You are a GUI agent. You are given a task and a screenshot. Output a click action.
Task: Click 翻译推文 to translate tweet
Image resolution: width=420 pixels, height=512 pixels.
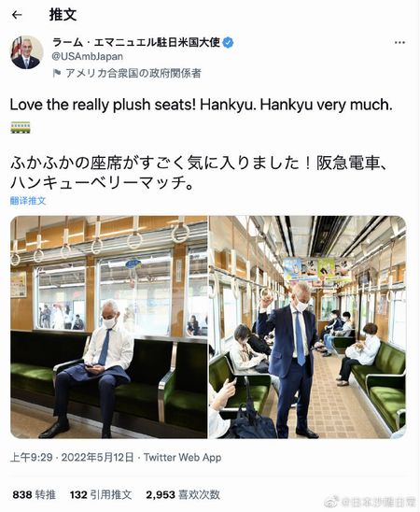click(x=28, y=201)
